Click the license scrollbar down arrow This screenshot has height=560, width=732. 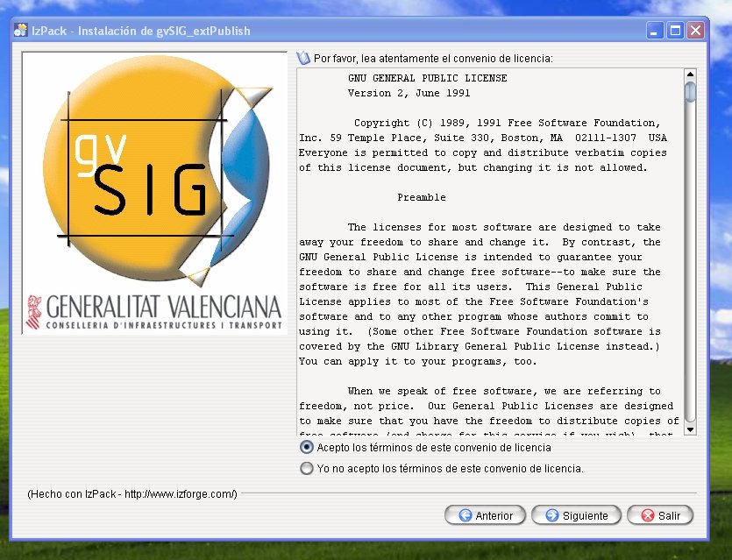tap(690, 429)
